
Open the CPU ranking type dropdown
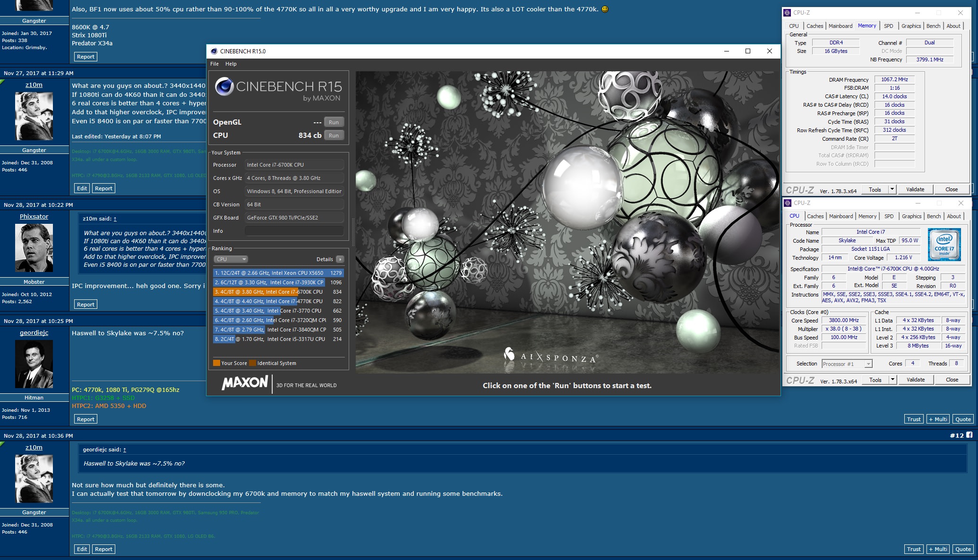pyautogui.click(x=231, y=259)
